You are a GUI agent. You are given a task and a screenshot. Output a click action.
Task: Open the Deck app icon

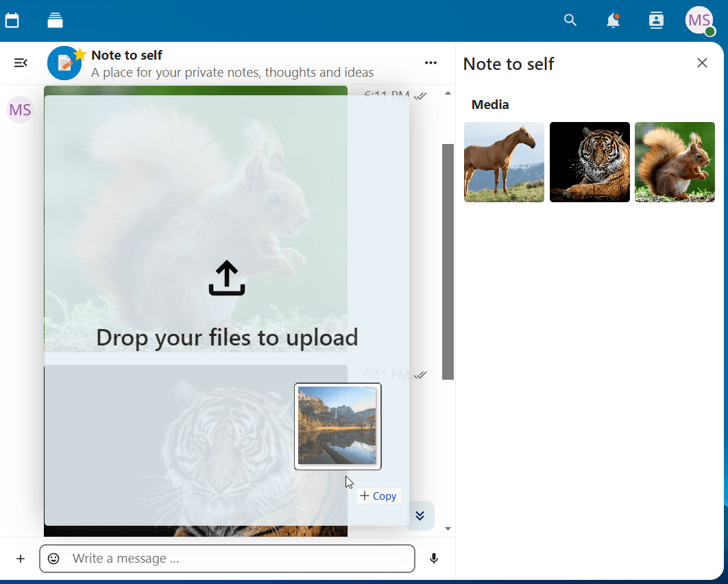point(56,21)
